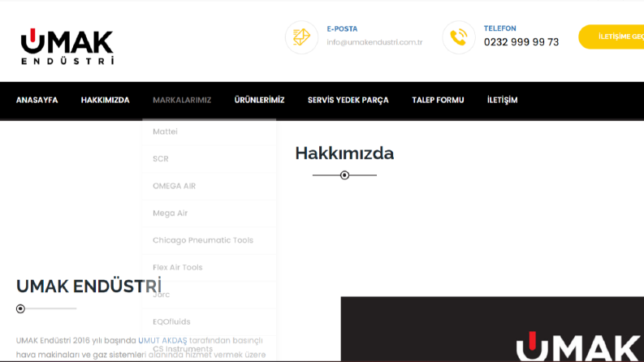Click the yellow envelope e-mail icon
Image resolution: width=644 pixels, height=362 pixels.
pyautogui.click(x=301, y=37)
